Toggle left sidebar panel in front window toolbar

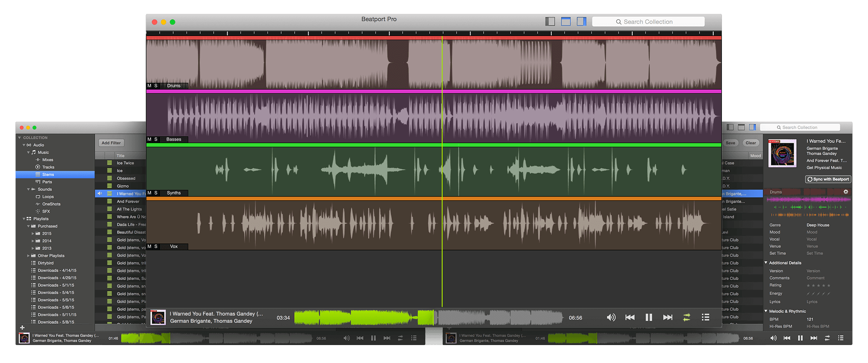pyautogui.click(x=550, y=21)
